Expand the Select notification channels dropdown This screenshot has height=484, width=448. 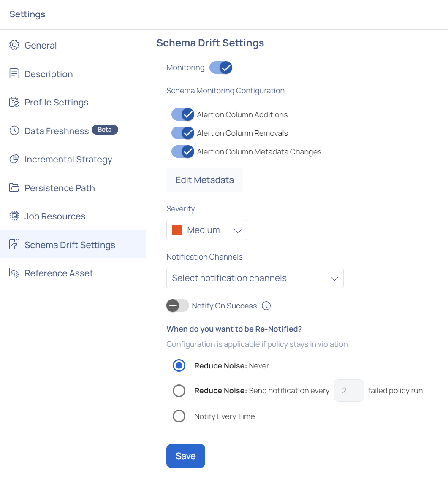pyautogui.click(x=255, y=278)
